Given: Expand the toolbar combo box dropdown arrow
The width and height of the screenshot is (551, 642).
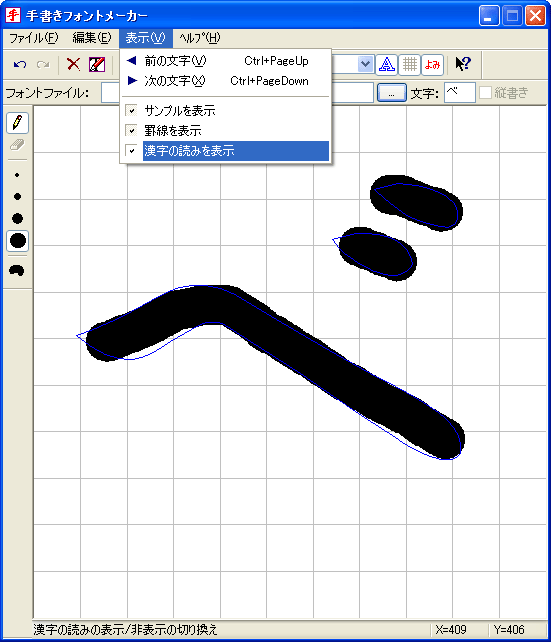Looking at the screenshot, I should pos(365,64).
